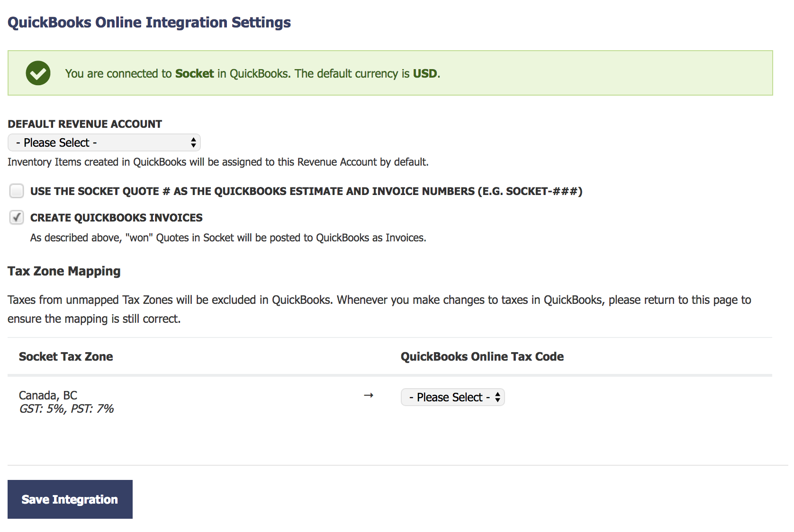Click the Default Revenue Account field label

tap(85, 124)
